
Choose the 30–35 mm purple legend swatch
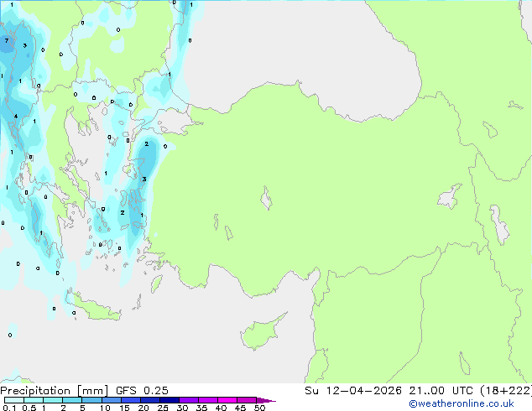(x=188, y=400)
